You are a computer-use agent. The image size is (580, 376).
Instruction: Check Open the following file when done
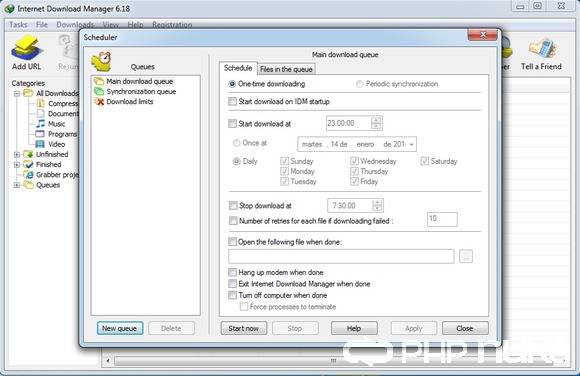(232, 242)
